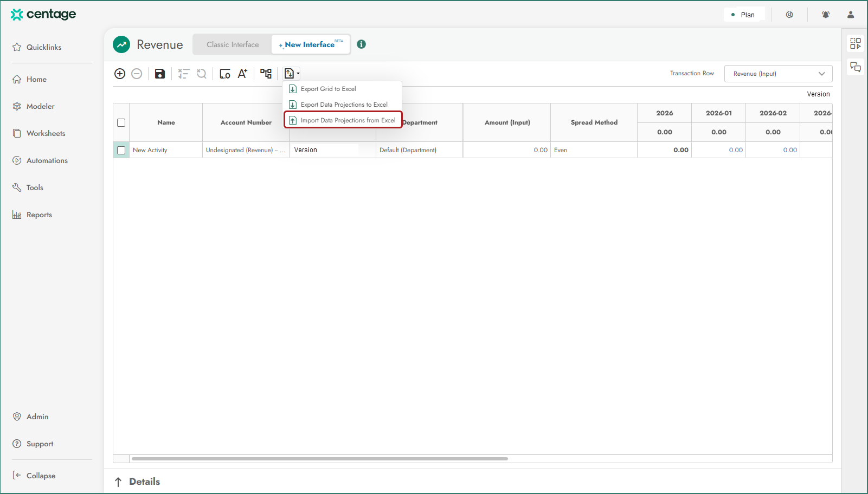Open Modeler page
Image resolution: width=868 pixels, height=494 pixels.
pyautogui.click(x=41, y=106)
